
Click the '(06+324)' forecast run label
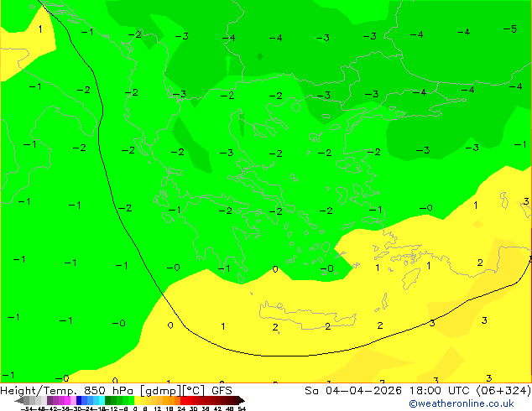coord(503,391)
